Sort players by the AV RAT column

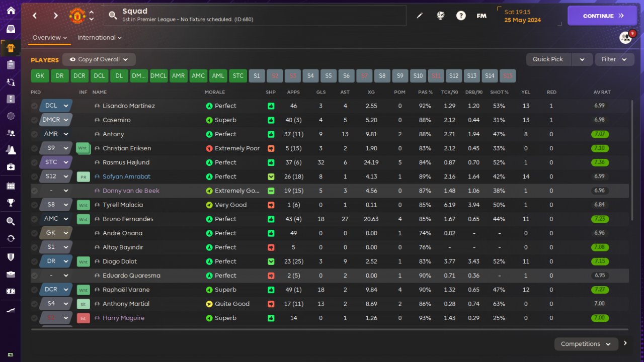point(602,93)
